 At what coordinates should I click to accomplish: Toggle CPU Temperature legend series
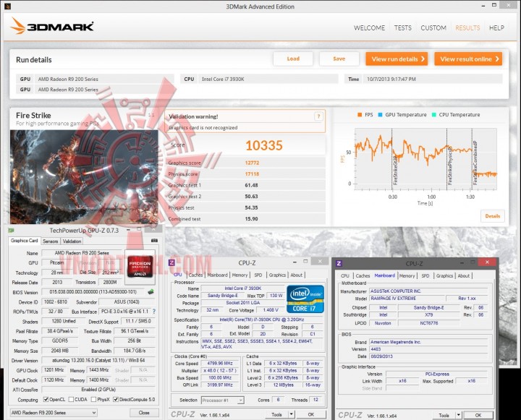click(456, 114)
